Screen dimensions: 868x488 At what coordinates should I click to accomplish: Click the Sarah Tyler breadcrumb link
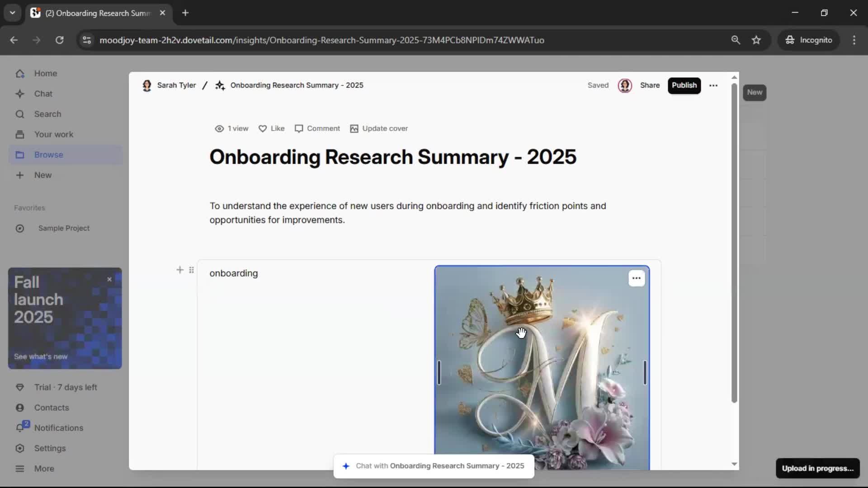(176, 85)
